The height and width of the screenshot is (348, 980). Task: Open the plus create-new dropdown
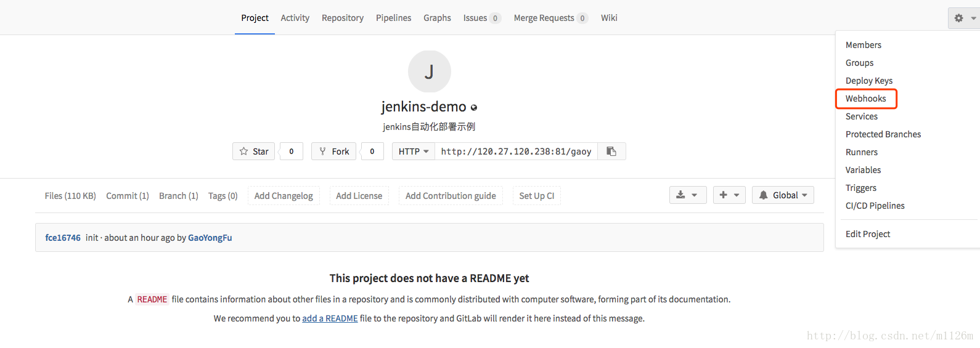[730, 195]
